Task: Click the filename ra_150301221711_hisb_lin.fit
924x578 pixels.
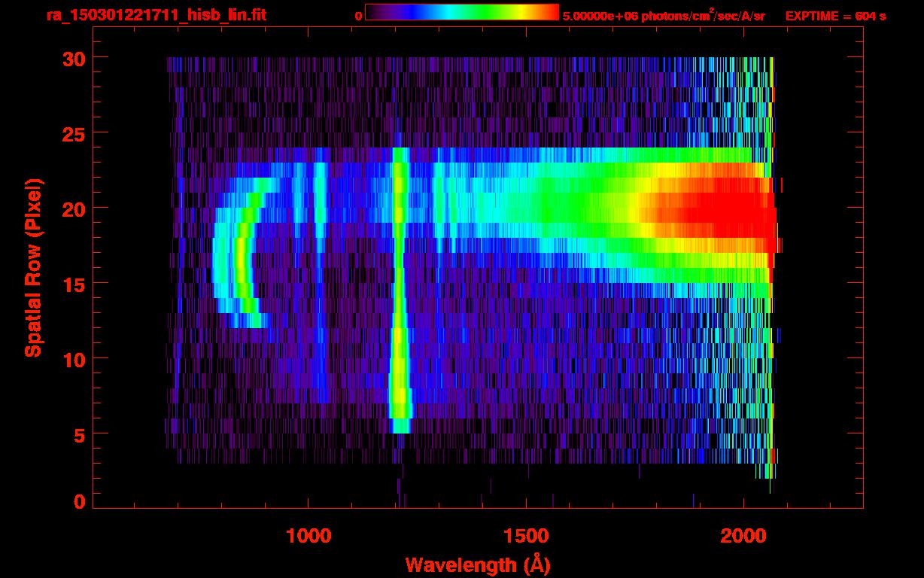Action: pos(156,14)
